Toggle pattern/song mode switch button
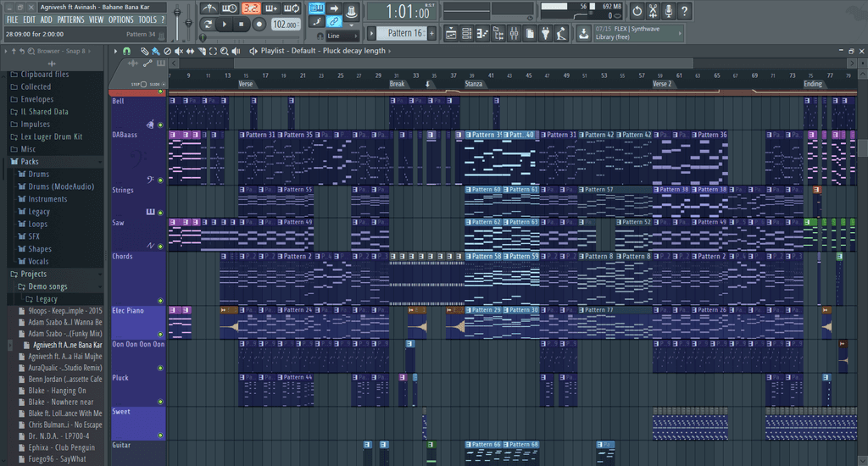Screen dimensions: 868x466 point(208,25)
